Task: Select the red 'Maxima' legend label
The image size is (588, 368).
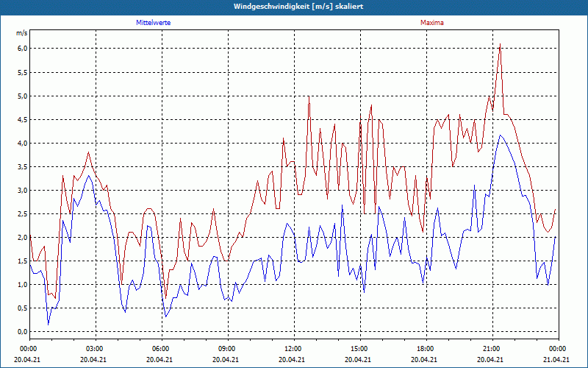Action: coord(432,23)
